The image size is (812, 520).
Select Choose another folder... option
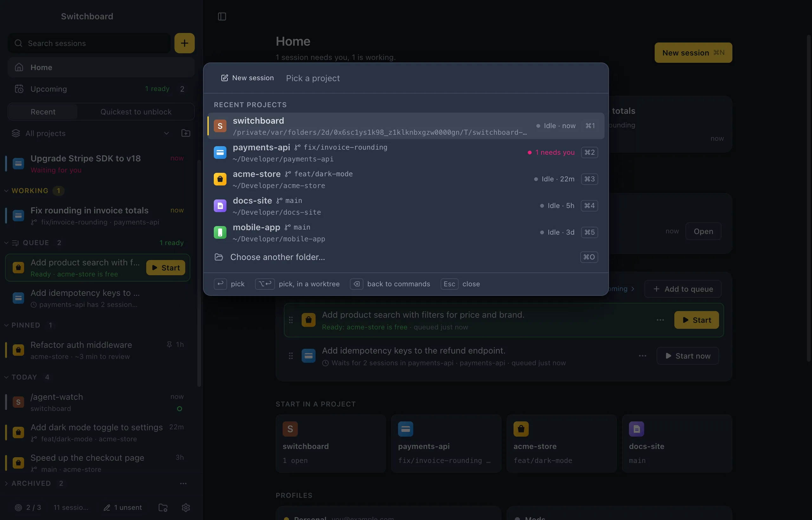406,257
